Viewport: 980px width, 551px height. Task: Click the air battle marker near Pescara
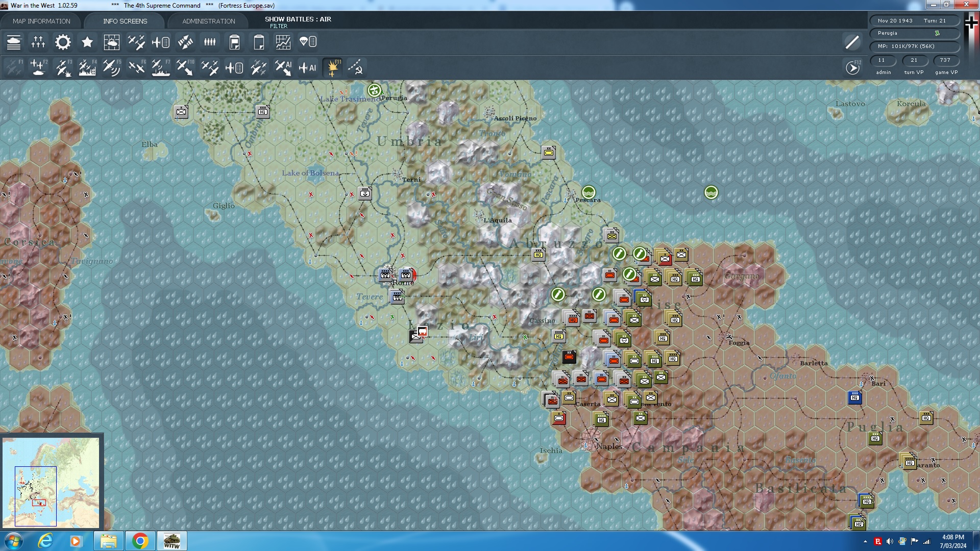pyautogui.click(x=588, y=192)
